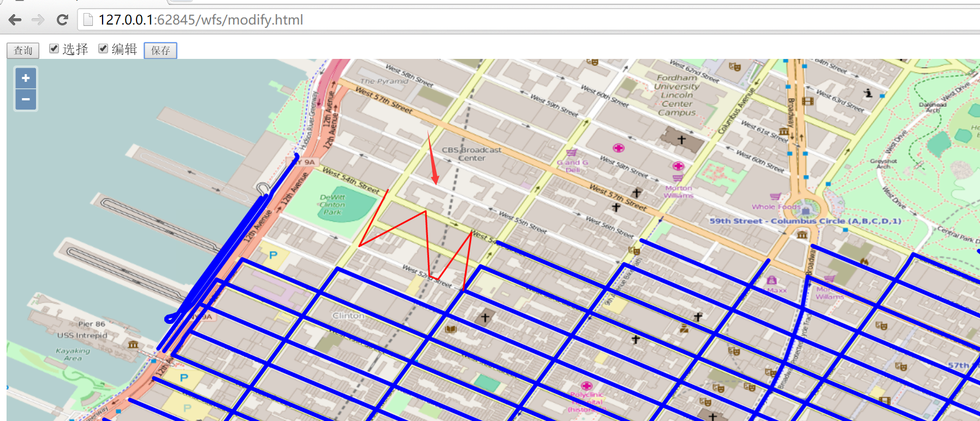The image size is (980, 421).
Task: Click the 保存 (save) button
Action: [x=161, y=50]
